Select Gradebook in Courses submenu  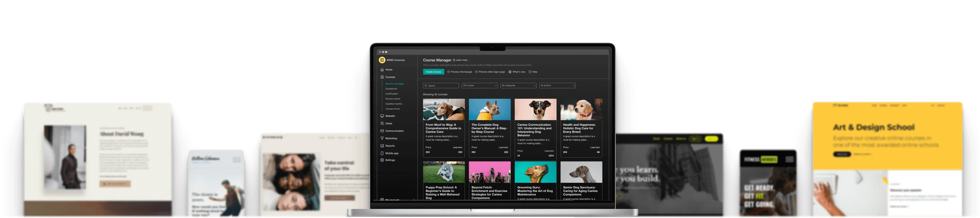(391, 89)
